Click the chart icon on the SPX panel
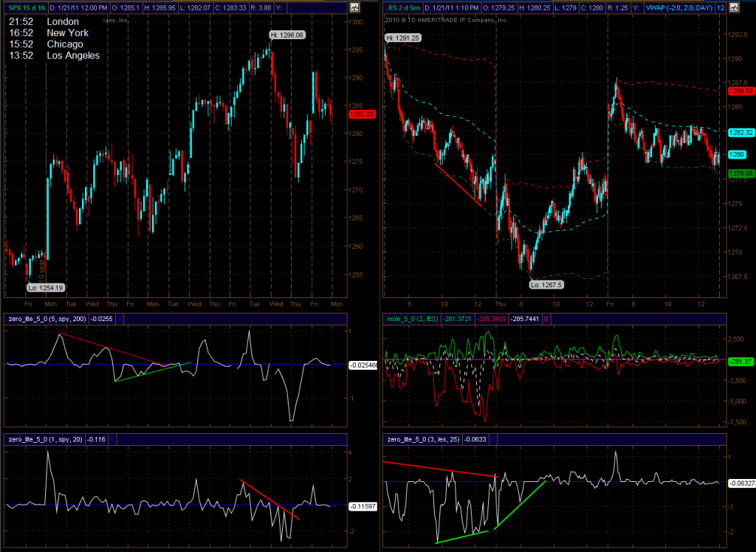The image size is (756, 552). coord(354,8)
